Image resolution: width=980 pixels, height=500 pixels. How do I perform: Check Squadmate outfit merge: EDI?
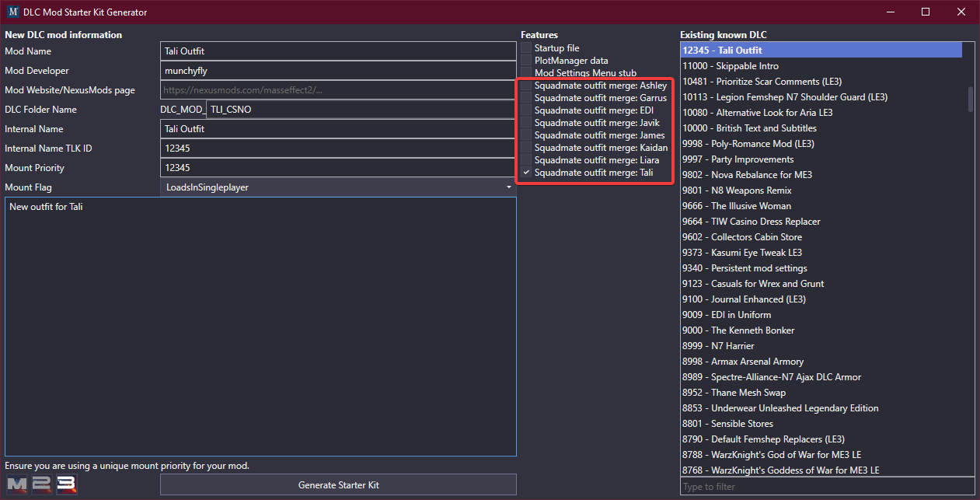tap(526, 110)
